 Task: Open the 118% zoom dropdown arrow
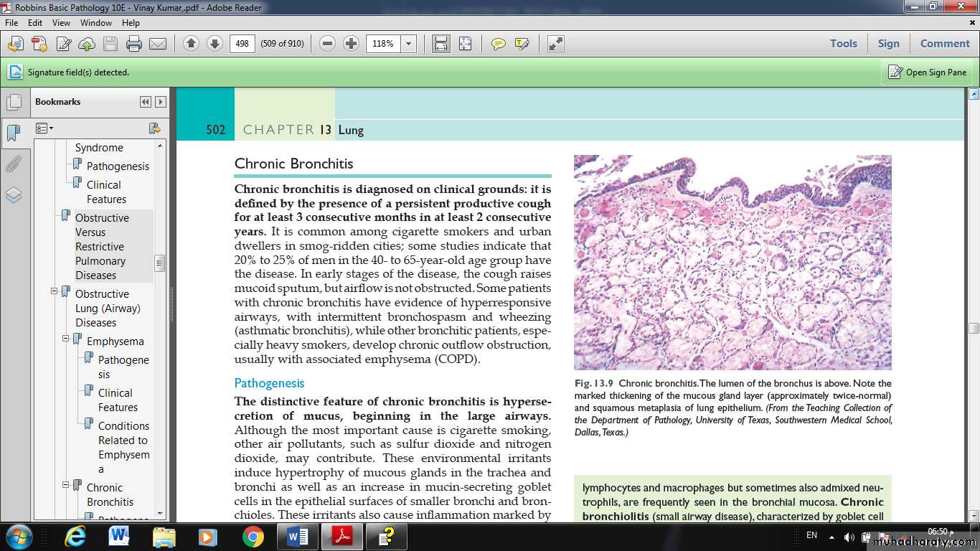click(x=409, y=44)
